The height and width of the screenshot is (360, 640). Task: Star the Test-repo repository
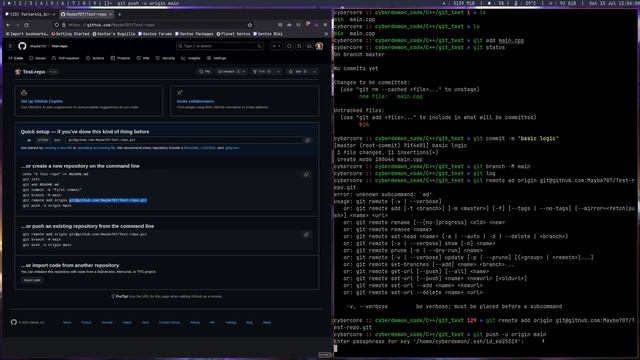298,72
